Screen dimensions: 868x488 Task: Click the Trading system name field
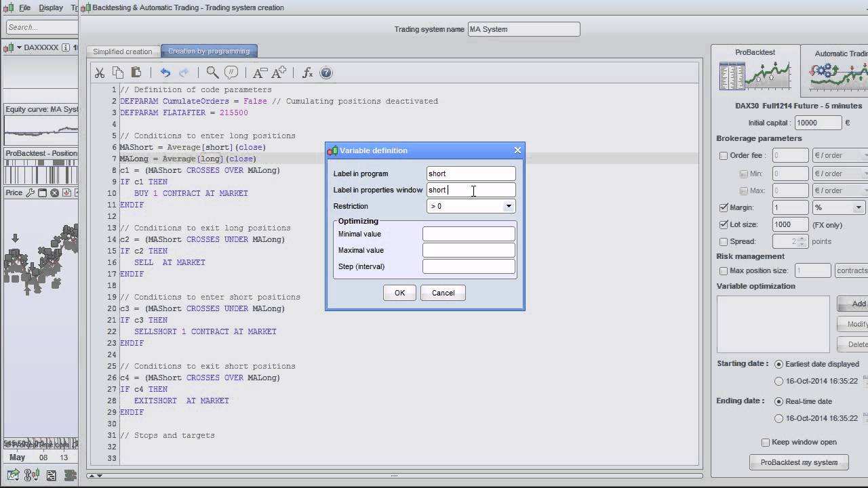[524, 29]
